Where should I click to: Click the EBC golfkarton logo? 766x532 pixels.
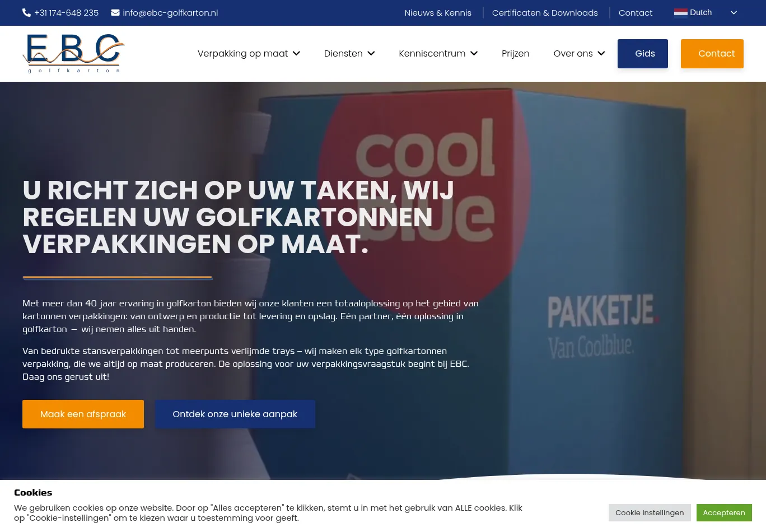(x=73, y=53)
